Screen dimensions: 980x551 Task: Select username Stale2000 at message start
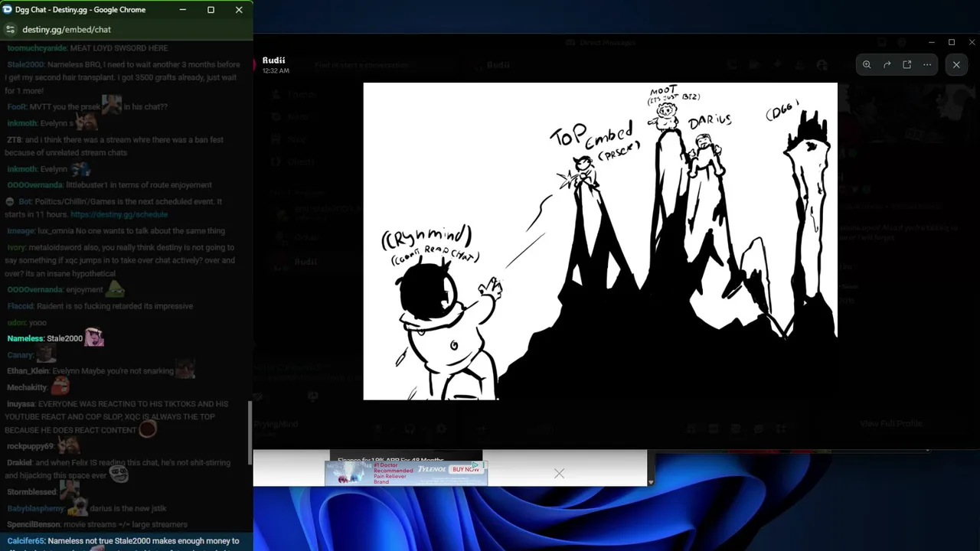tap(25, 65)
